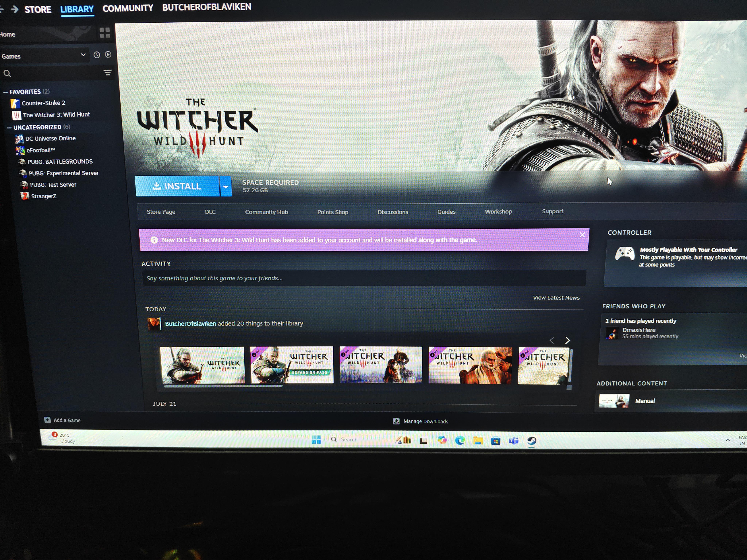
Task: Click Add a Game label
Action: click(x=67, y=420)
